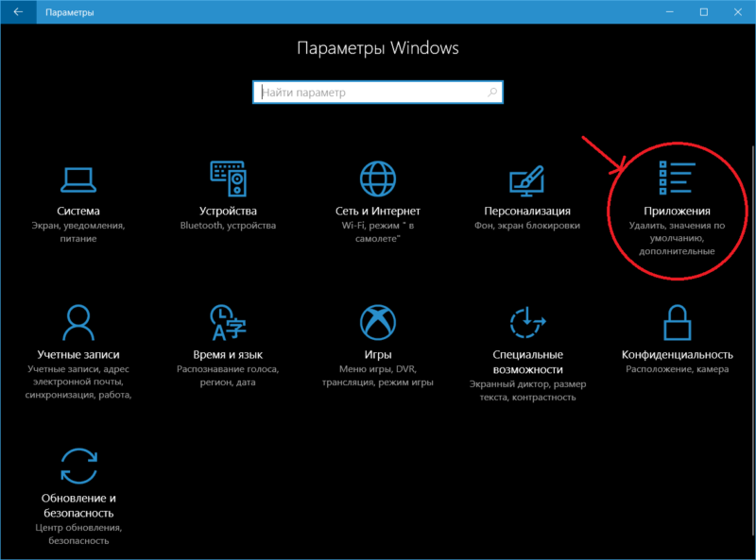Click the Персонализация title text

(x=527, y=212)
